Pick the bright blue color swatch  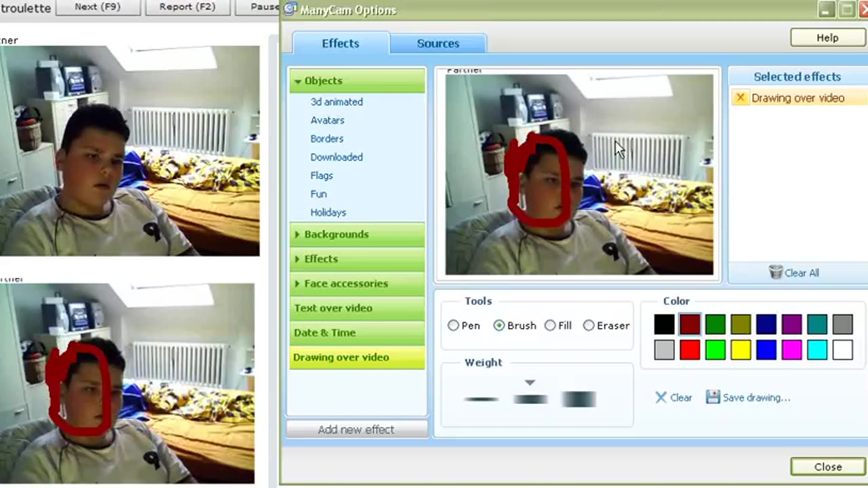click(766, 350)
